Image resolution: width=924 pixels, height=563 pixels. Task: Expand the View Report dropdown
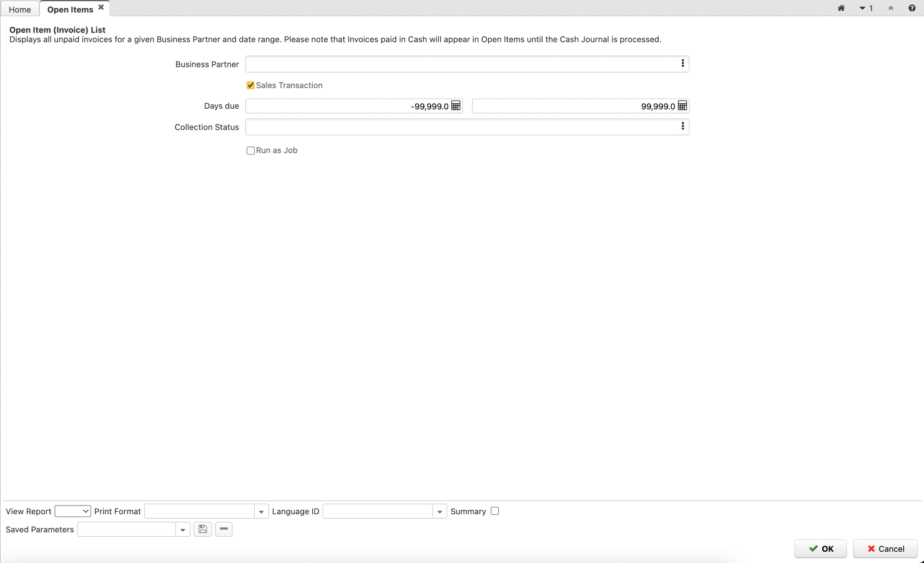click(73, 511)
